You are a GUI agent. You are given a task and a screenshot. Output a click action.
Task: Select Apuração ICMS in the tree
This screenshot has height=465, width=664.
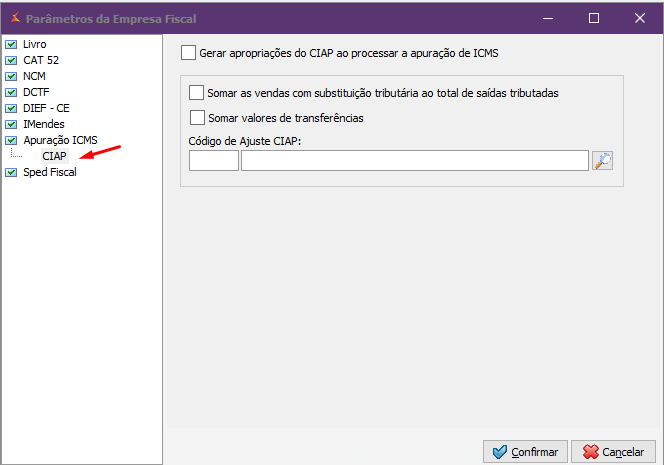click(60, 140)
